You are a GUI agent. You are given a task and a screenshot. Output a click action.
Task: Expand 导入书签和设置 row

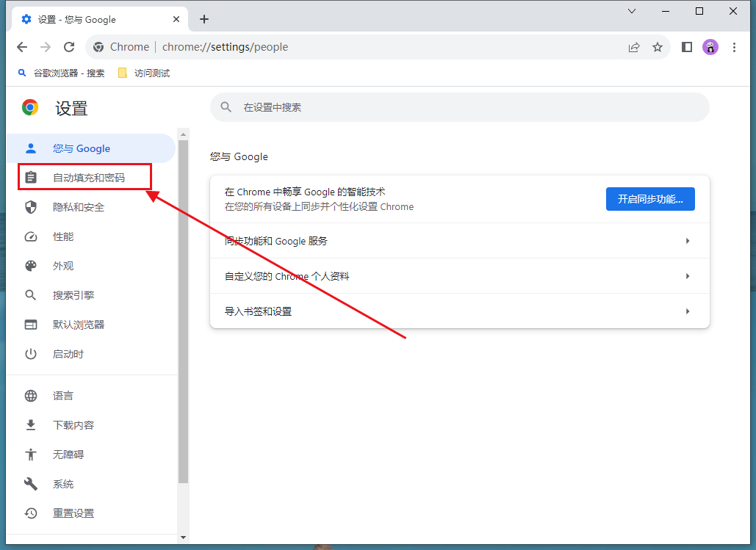(459, 311)
